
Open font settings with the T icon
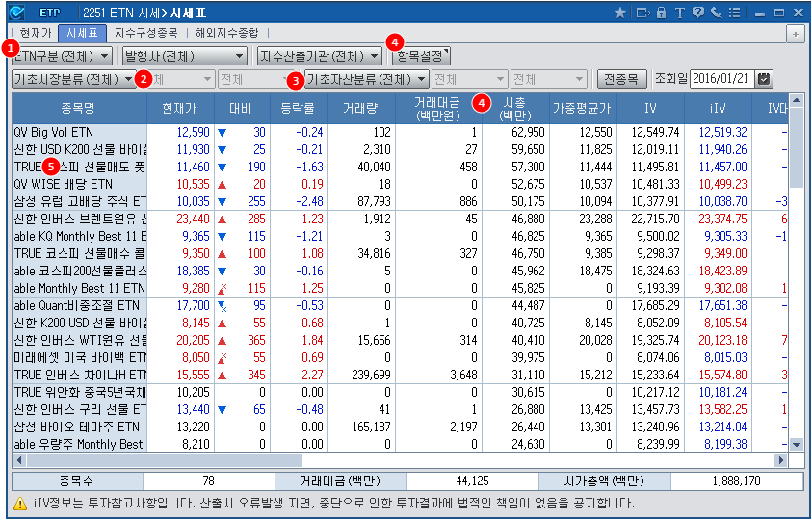tap(679, 13)
